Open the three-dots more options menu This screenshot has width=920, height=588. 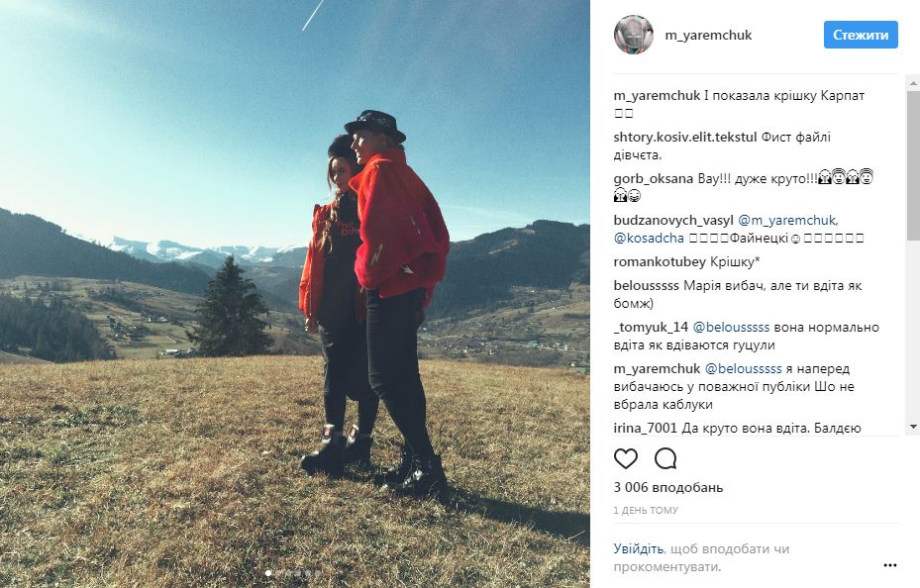point(890,565)
